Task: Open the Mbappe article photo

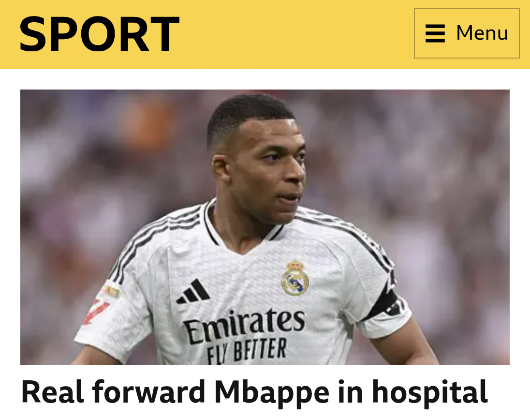Action: coord(265,227)
